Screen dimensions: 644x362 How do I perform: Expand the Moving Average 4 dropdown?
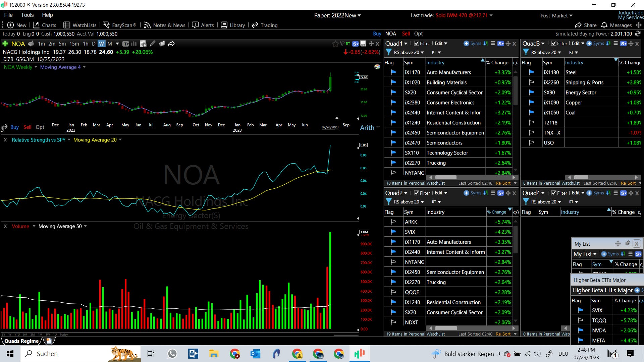[x=84, y=67]
